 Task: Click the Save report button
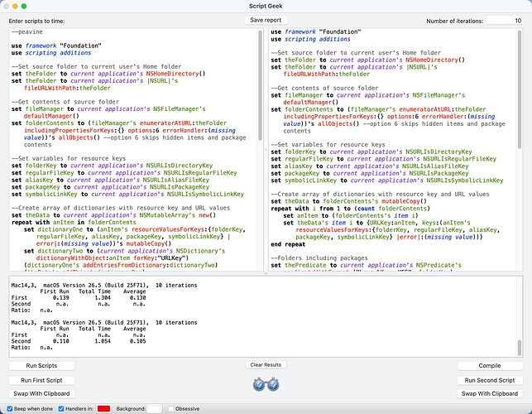pos(266,20)
